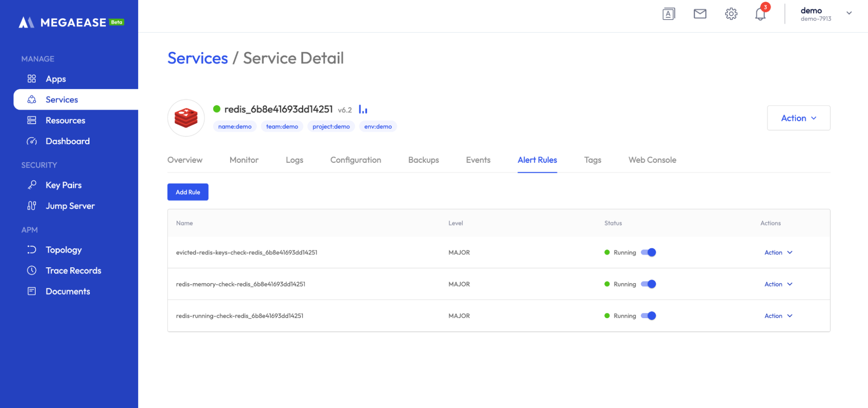Switch to the Logs tab
868x408 pixels.
coord(294,160)
